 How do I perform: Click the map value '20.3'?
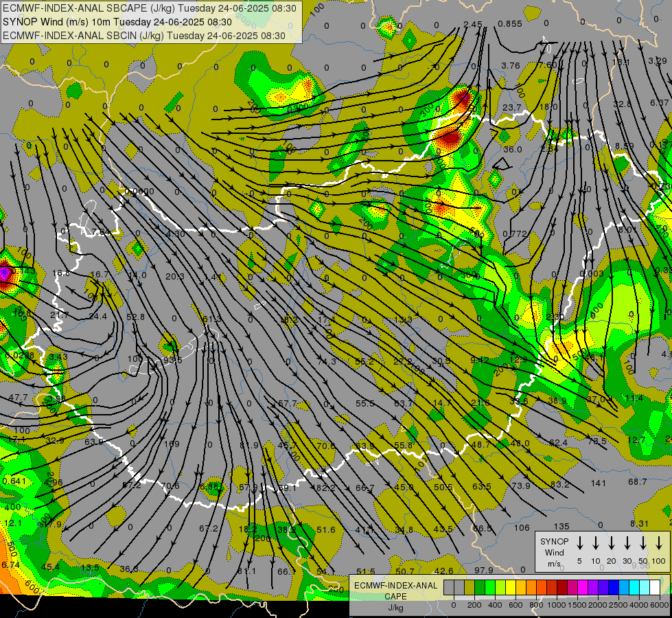pos(175,277)
